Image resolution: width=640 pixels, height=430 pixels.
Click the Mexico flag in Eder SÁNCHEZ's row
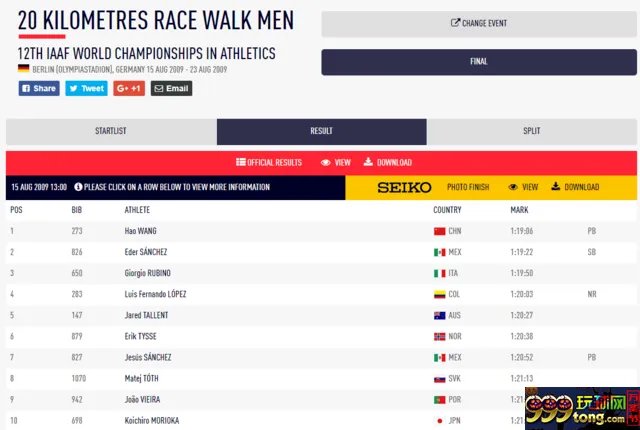click(x=440, y=253)
